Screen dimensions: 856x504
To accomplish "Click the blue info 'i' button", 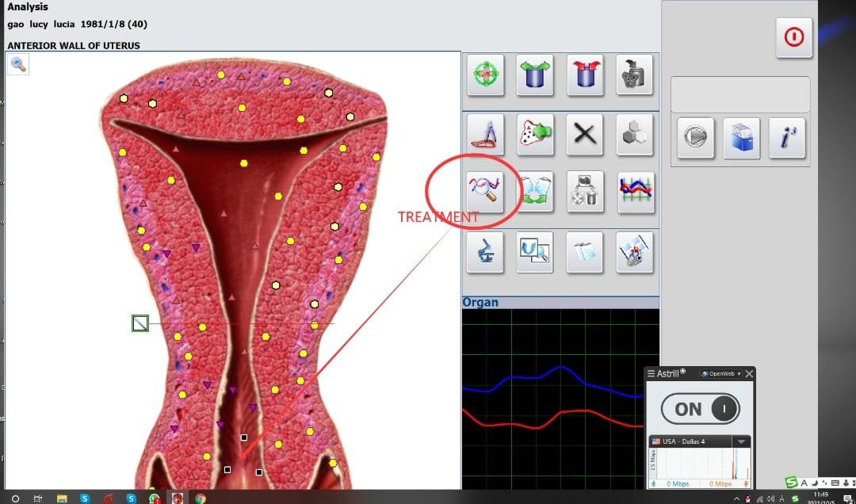I will pos(787,138).
